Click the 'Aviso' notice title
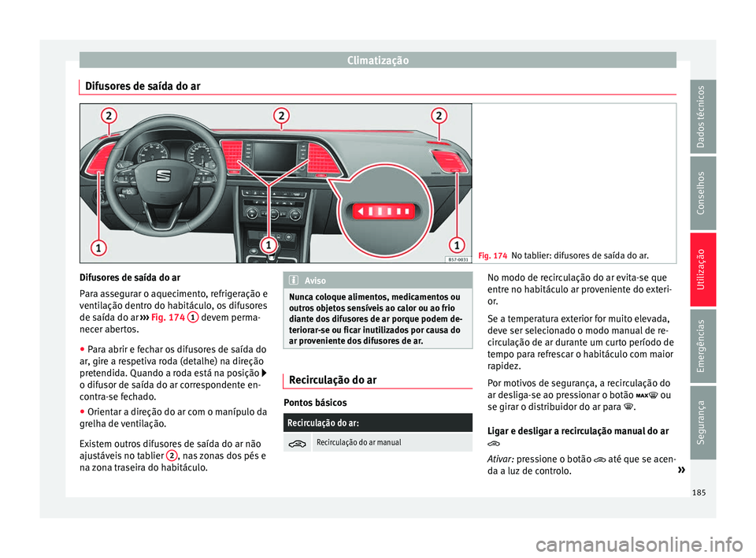This screenshot has width=756, height=558. coord(315,281)
